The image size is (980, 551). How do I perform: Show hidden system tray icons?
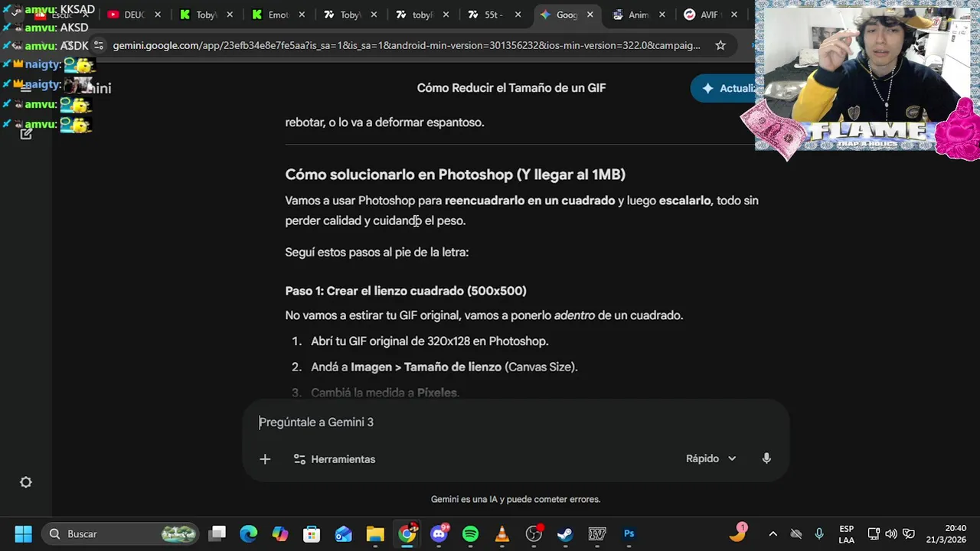pos(773,533)
